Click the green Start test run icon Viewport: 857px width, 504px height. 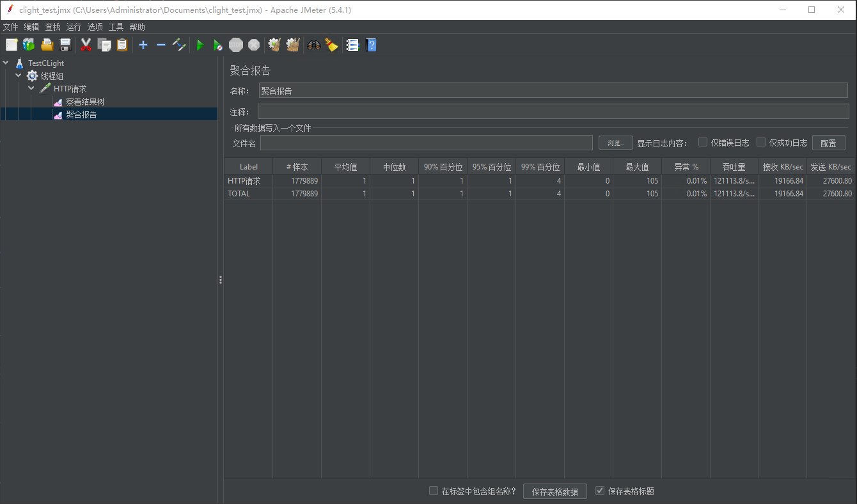(x=200, y=45)
